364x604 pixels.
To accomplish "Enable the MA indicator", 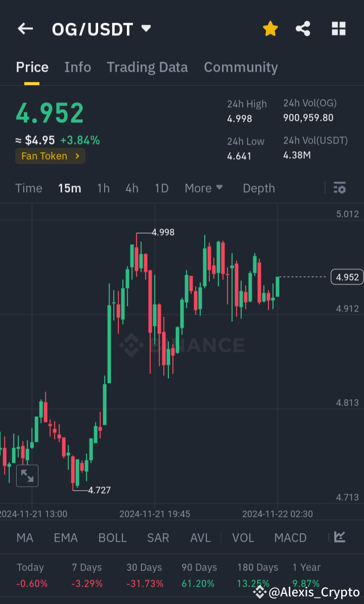I will coord(24,537).
